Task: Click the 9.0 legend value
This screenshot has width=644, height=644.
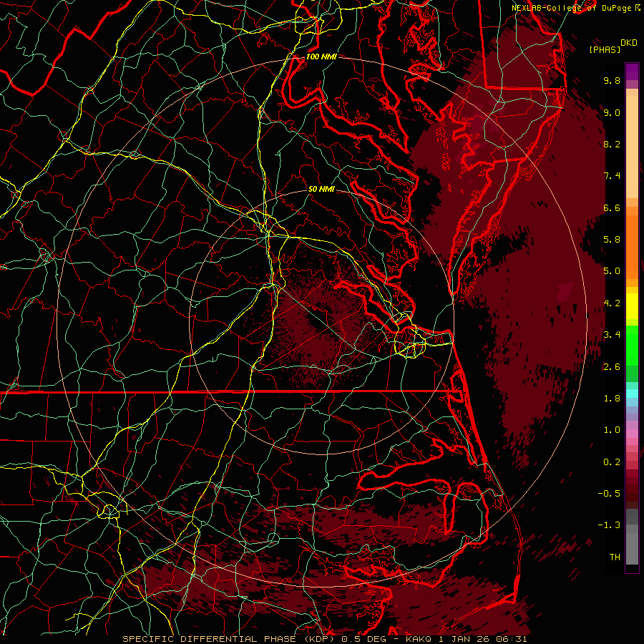Action: point(612,112)
